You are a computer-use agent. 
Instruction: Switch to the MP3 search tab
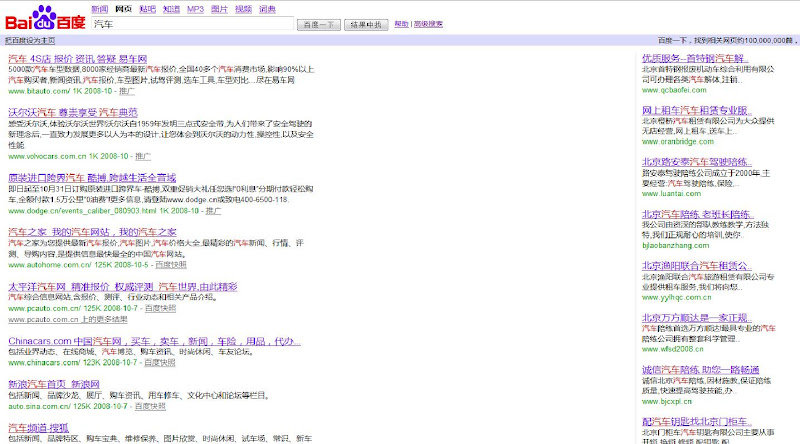click(x=195, y=9)
